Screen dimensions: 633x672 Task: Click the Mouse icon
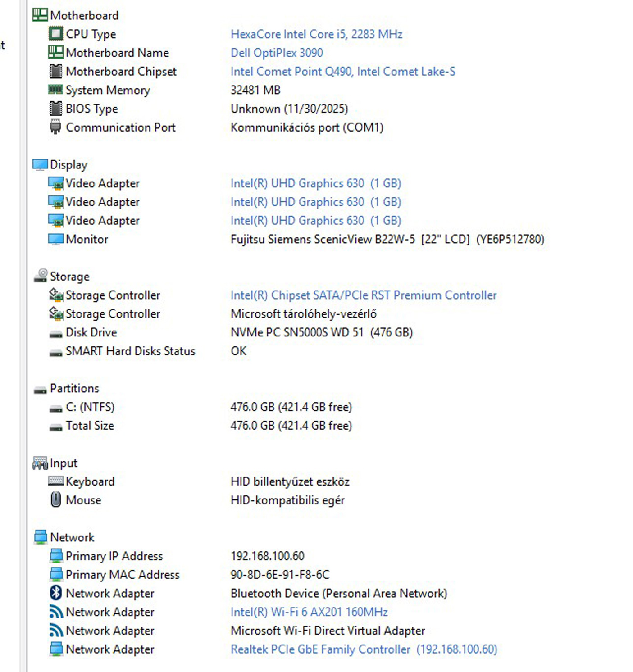(56, 499)
